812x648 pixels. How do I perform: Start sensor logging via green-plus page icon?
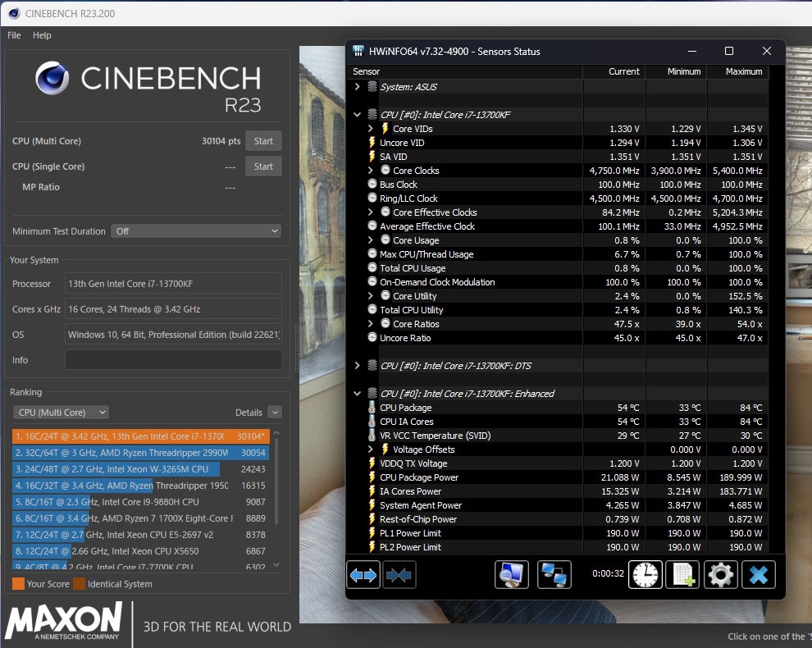[682, 575]
